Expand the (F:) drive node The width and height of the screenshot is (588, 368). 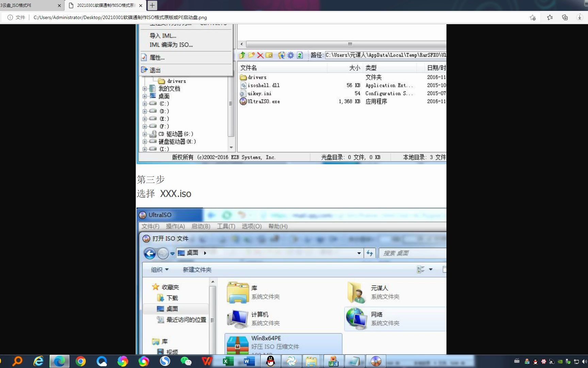coord(145,126)
